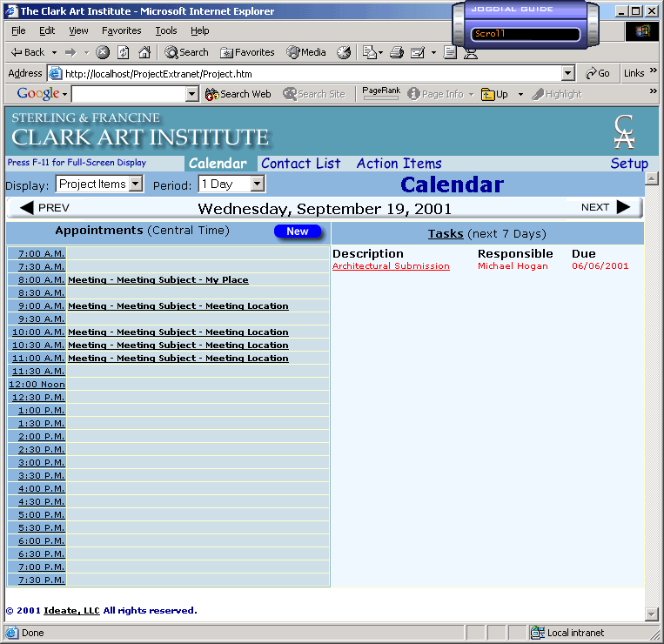Open the Edit menu
The width and height of the screenshot is (664, 644).
click(47, 30)
